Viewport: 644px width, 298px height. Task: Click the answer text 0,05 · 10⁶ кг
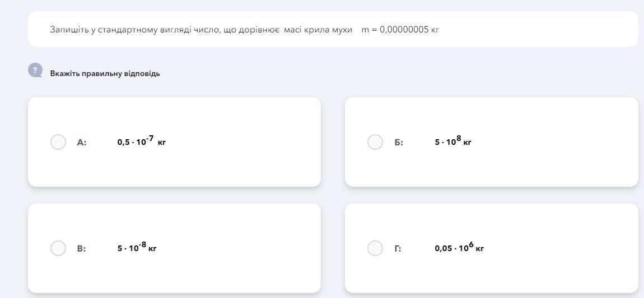459,248
